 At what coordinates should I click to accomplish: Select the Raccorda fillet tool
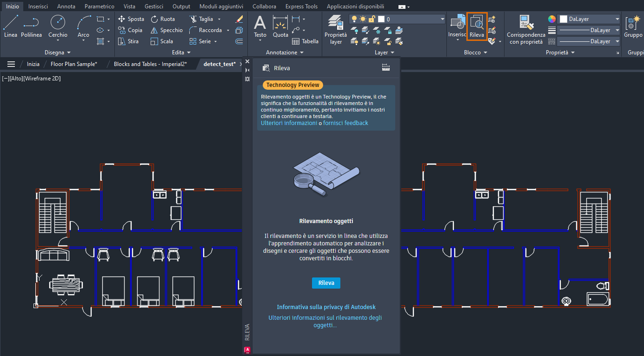pyautogui.click(x=206, y=30)
